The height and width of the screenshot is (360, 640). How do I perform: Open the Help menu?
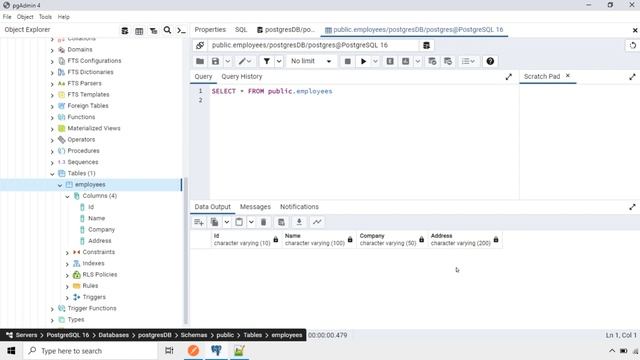pos(63,17)
